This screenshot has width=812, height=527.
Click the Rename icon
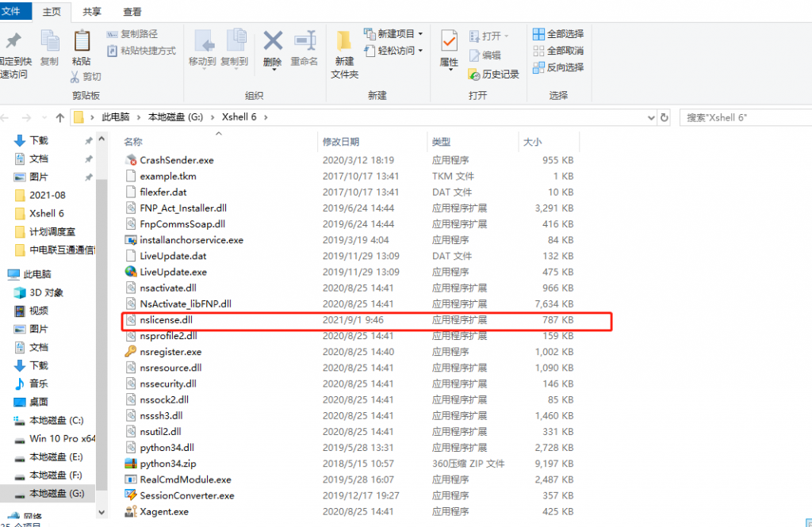pyautogui.click(x=305, y=41)
